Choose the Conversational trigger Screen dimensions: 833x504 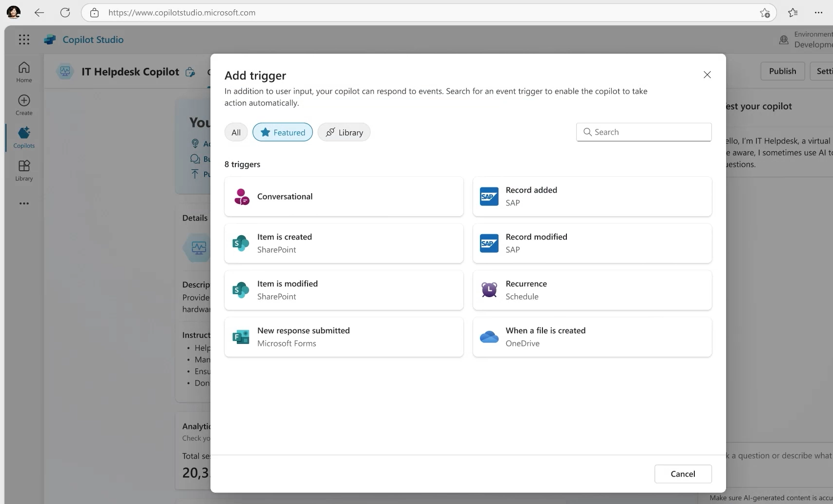(x=344, y=197)
